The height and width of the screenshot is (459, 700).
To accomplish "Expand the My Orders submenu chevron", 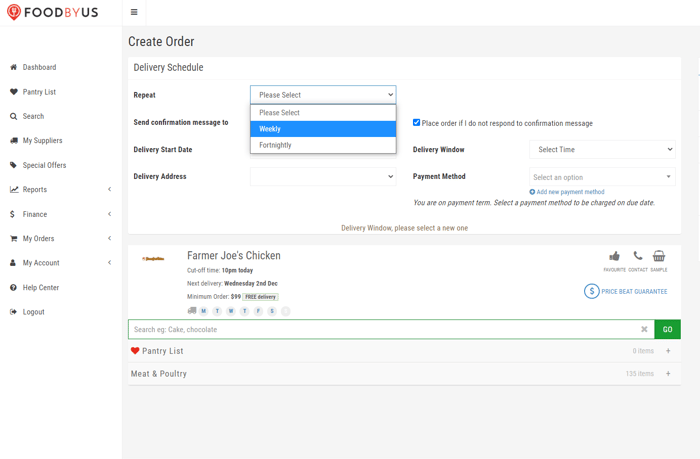I will point(109,238).
